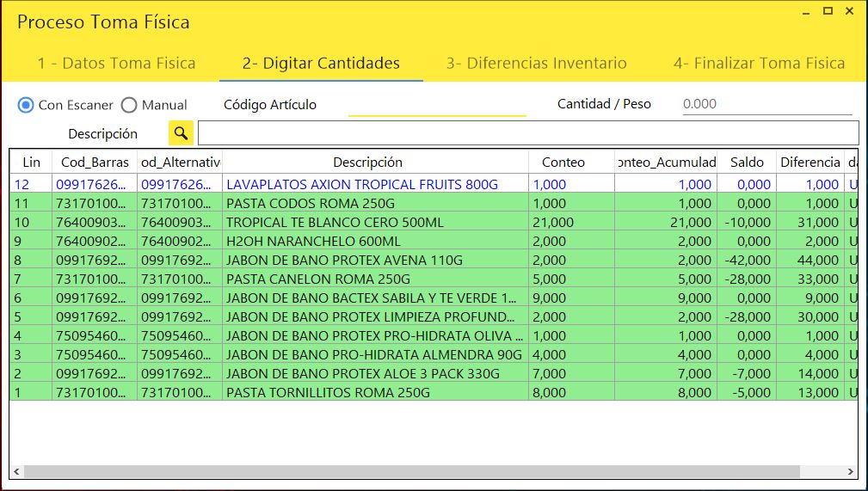Maximize the Proceso Toma Física window
868x491 pixels.
[x=828, y=11]
